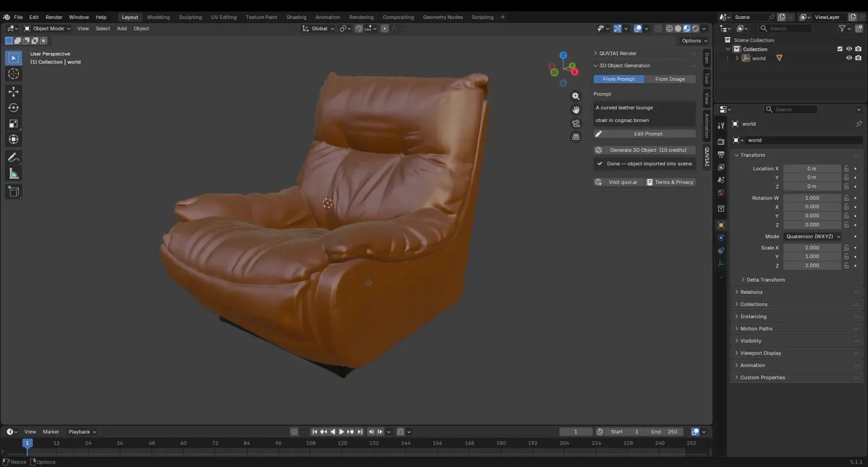This screenshot has height=467, width=868.
Task: Disable Collection in renders camera icon
Action: pos(858,49)
